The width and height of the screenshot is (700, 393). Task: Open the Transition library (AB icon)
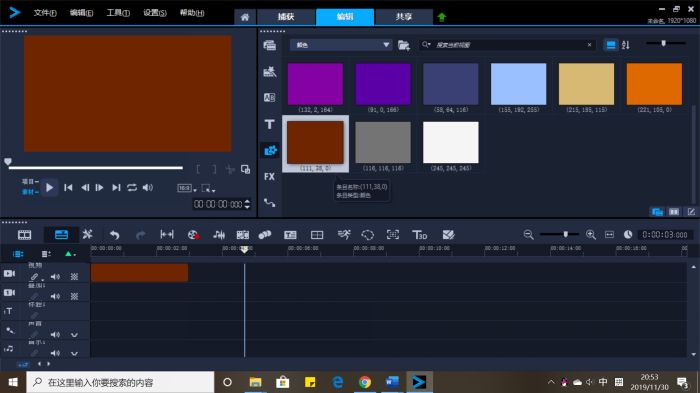[x=269, y=97]
